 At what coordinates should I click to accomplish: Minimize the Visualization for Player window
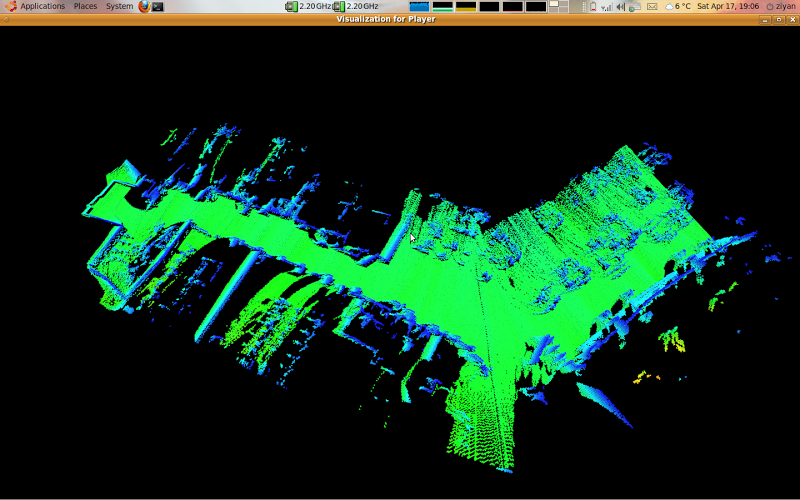[766, 19]
